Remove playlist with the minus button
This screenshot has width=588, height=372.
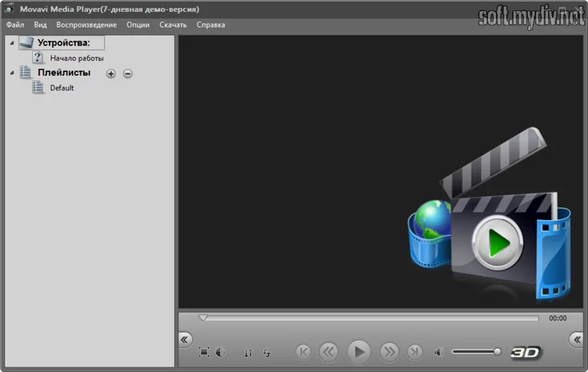click(x=127, y=74)
